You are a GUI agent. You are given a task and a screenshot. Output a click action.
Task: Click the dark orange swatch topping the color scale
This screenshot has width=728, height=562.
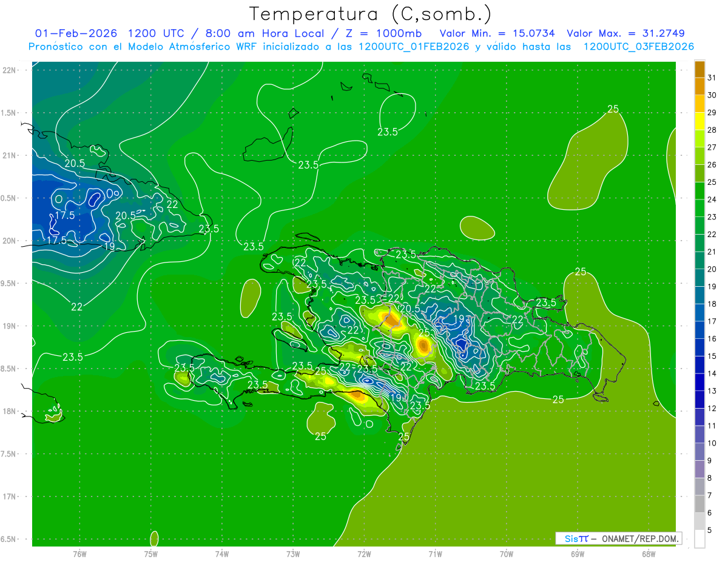point(699,69)
